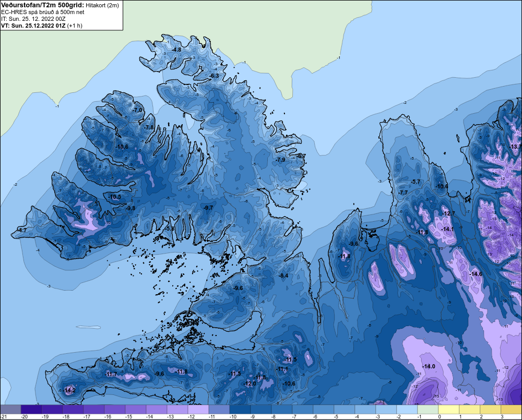Viewport: 522px width, 420px height.
Task: Click the -14.0 temperature label
Action: 429,366
